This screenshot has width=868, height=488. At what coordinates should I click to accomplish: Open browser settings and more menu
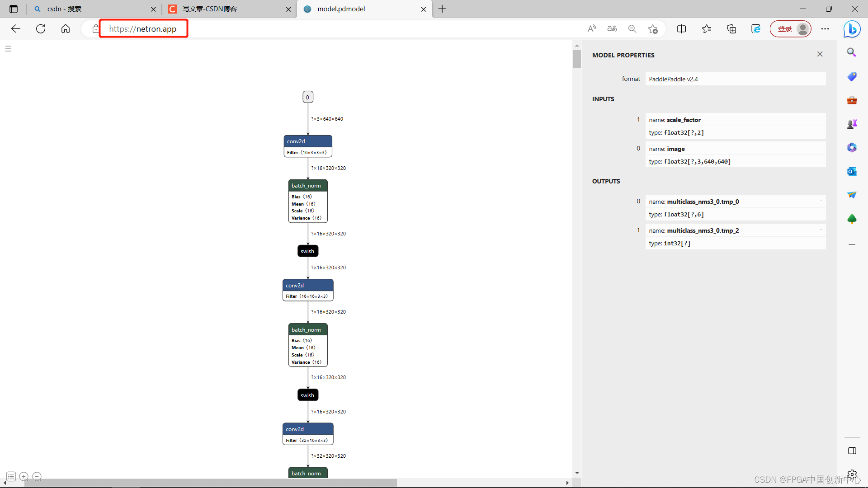pyautogui.click(x=825, y=29)
